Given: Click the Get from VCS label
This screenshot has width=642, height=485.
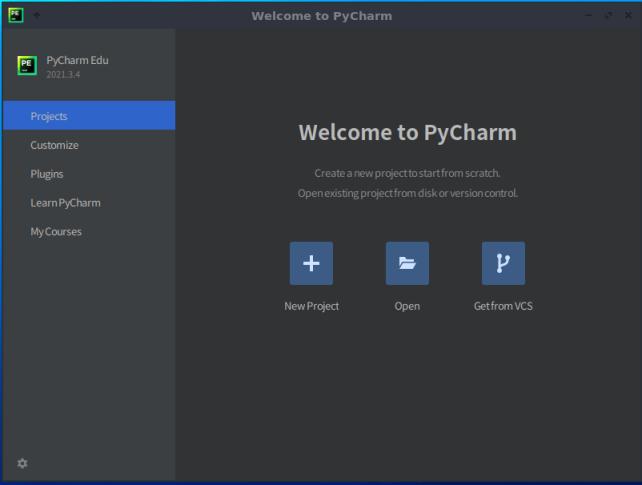Looking at the screenshot, I should (x=503, y=306).
